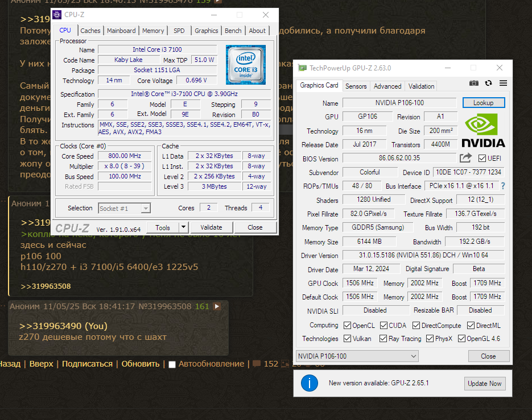Viewport: 532px width, 420px height.
Task: Switch to the Sensors tab in GPU-Z
Action: [356, 86]
